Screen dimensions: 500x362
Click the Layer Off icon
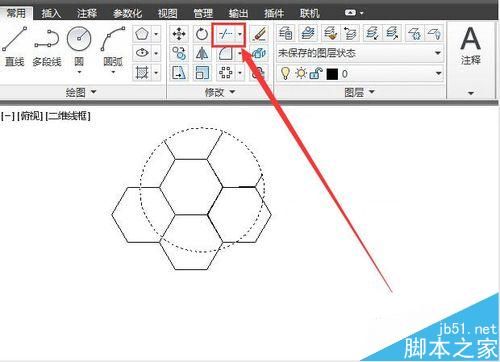[x=434, y=33]
